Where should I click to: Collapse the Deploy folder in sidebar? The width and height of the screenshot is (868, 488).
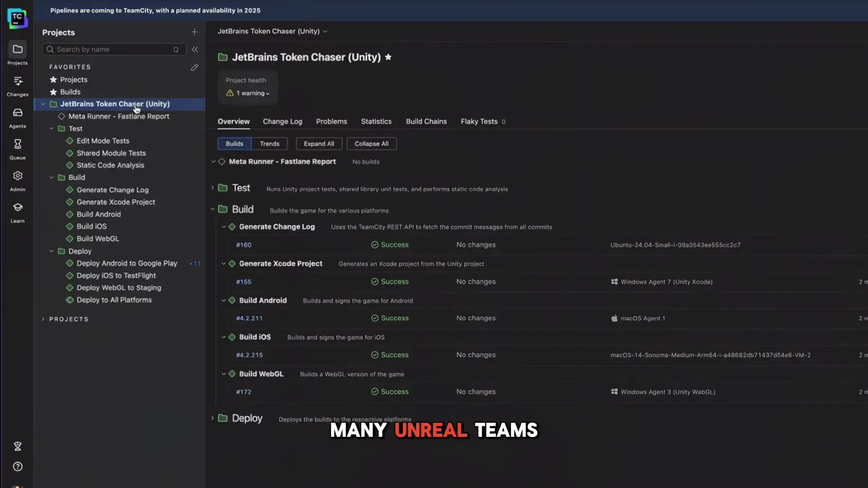click(x=52, y=251)
